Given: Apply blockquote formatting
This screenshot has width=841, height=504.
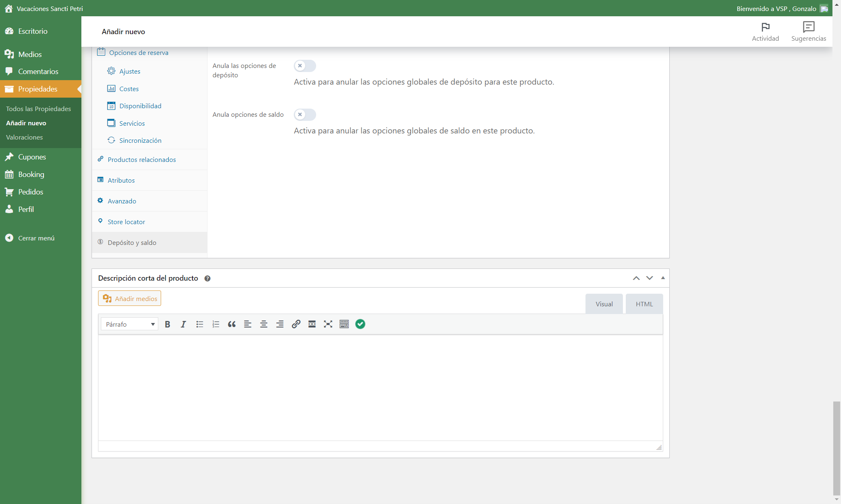Looking at the screenshot, I should (x=232, y=324).
